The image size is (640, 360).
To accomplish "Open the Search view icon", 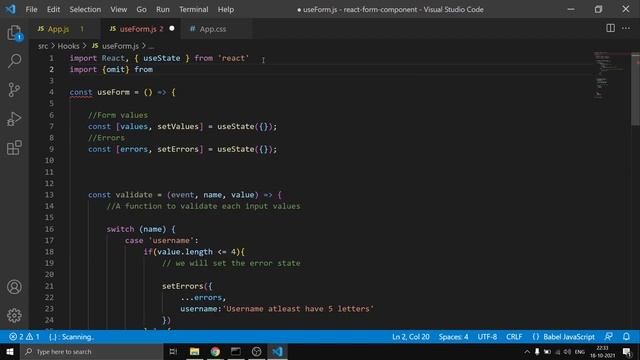I will point(14,61).
